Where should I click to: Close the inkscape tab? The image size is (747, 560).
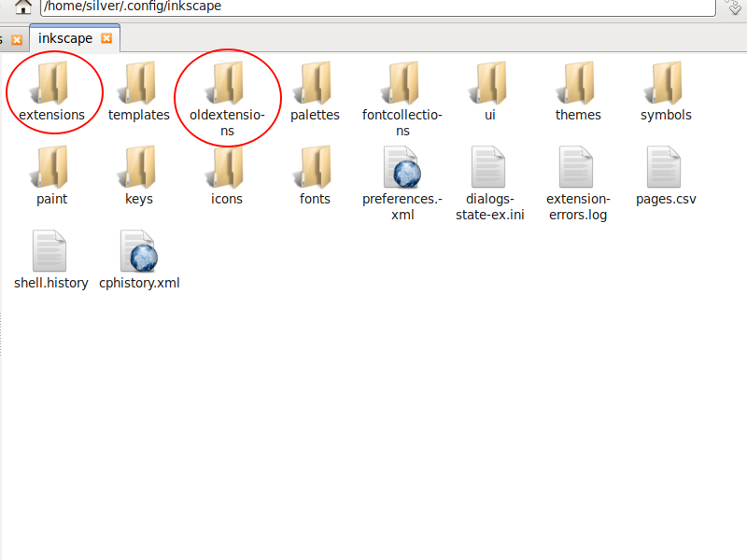106,38
